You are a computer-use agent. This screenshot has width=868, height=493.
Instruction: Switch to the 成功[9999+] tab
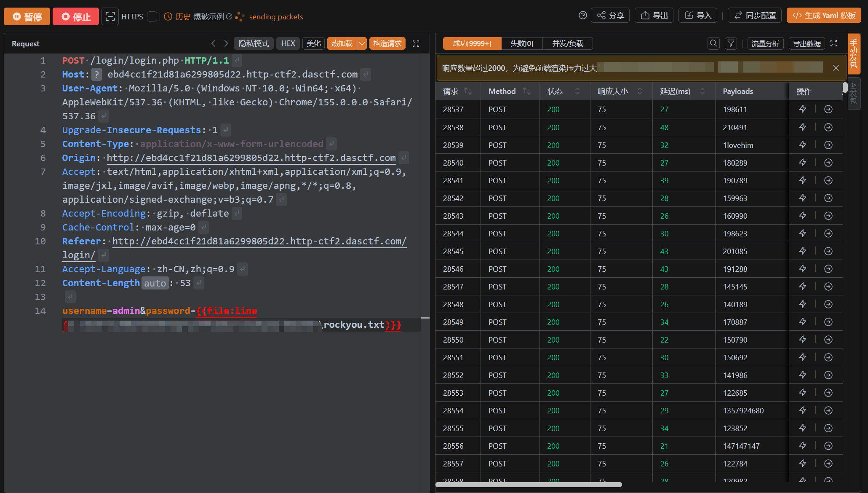(472, 43)
